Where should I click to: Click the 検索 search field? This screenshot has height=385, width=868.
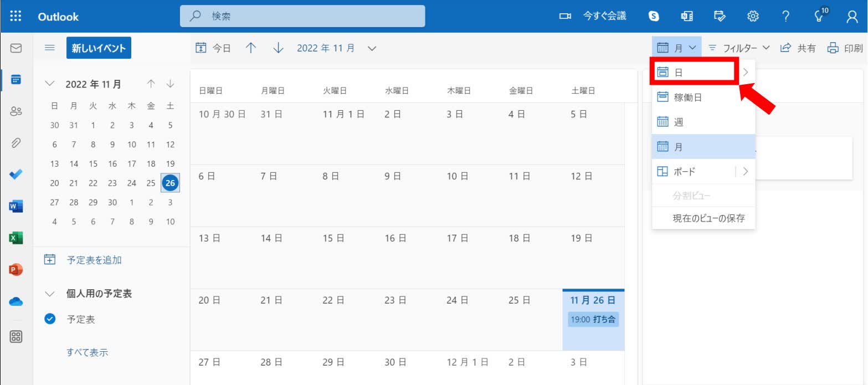302,16
